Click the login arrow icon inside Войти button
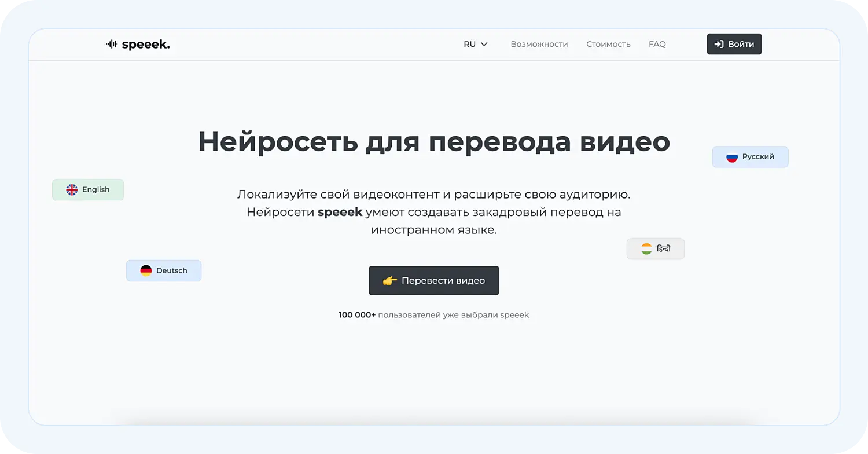Image resolution: width=868 pixels, height=454 pixels. tap(719, 43)
